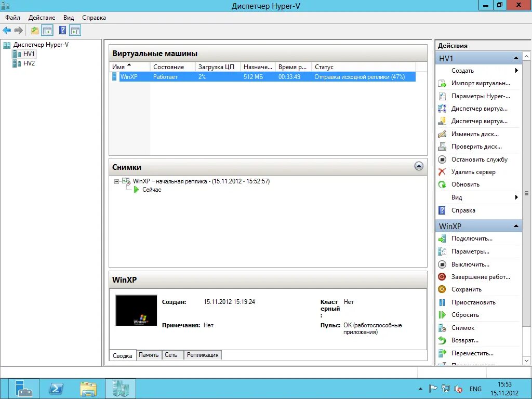Click the WinXP screen thumbnail preview

point(137,311)
